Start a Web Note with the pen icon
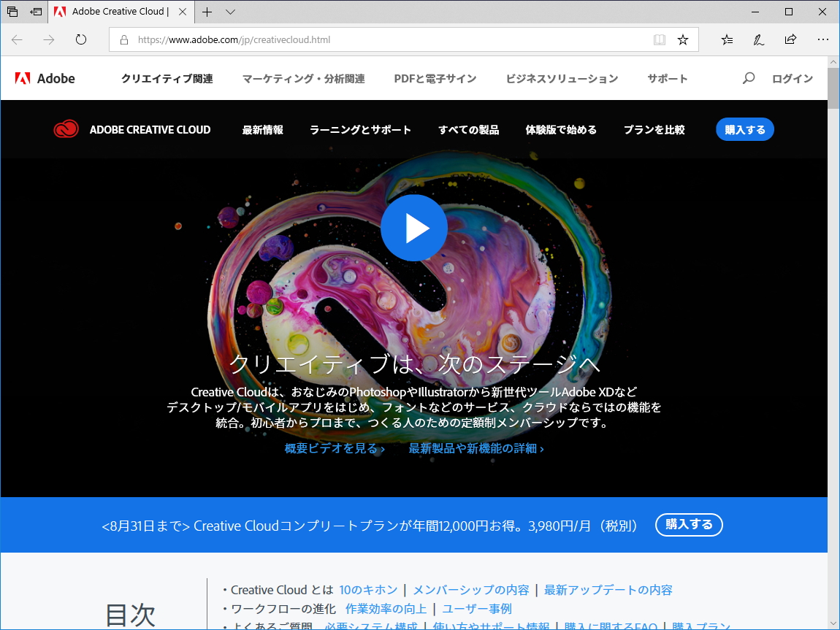 (758, 40)
